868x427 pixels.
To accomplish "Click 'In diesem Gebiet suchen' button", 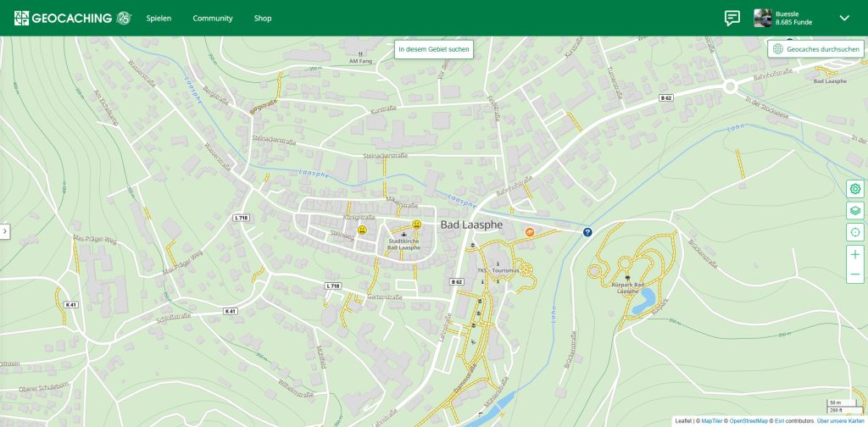I will point(434,49).
